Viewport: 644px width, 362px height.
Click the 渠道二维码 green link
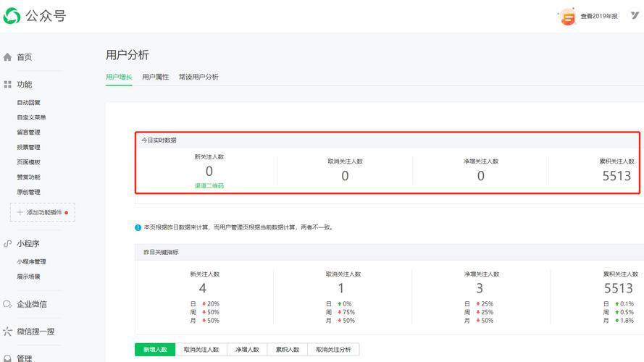(209, 186)
